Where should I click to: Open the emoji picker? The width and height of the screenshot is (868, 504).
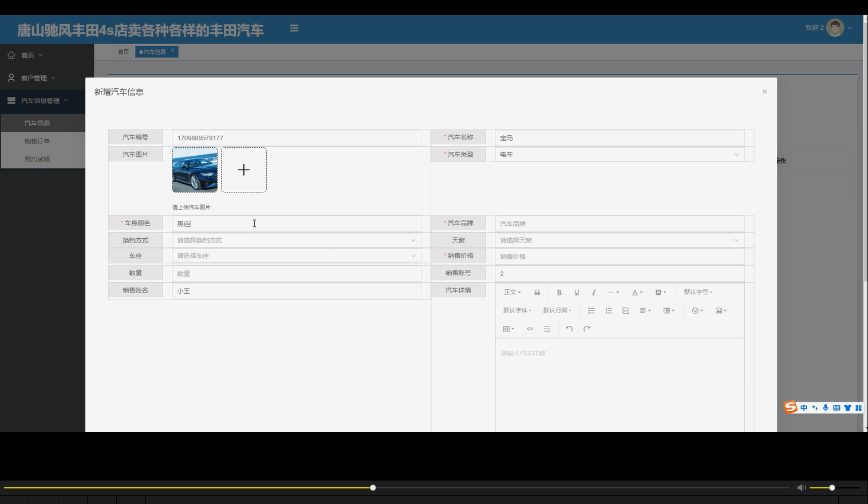(x=697, y=310)
